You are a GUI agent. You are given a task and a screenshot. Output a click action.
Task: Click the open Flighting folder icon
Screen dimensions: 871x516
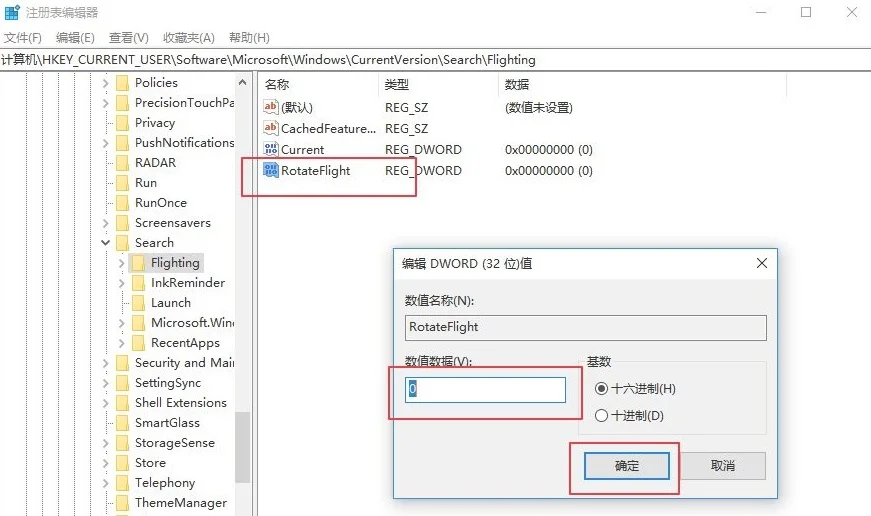[139, 263]
